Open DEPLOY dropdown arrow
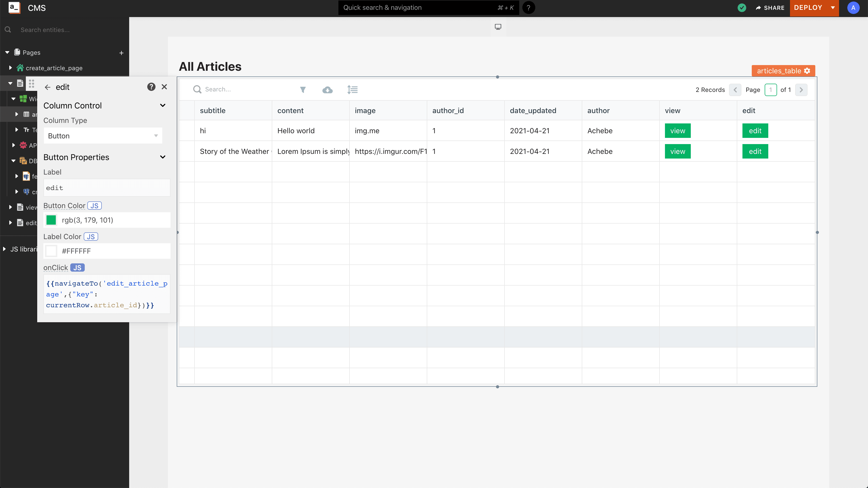 (x=833, y=8)
